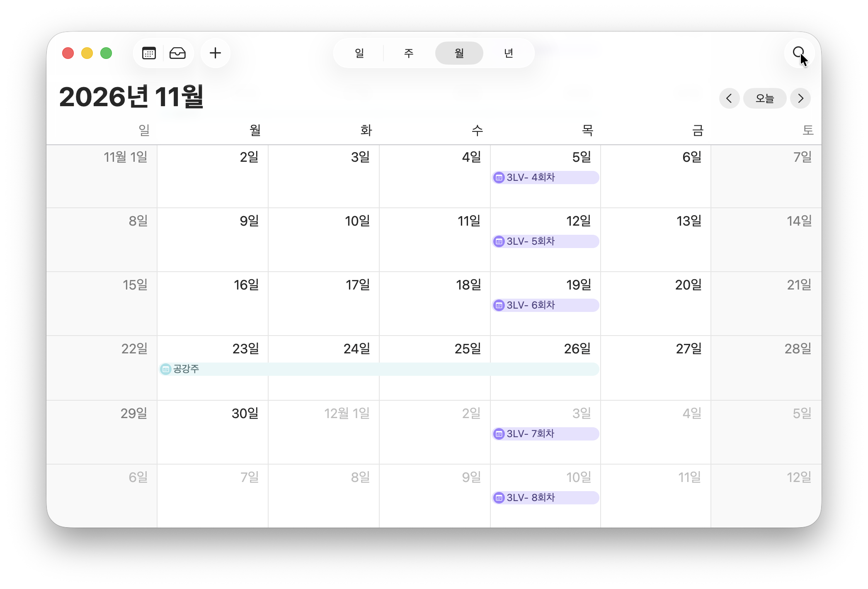Screen dimensions: 868x589
Task: Click the 30일 date cell
Action: click(x=213, y=432)
